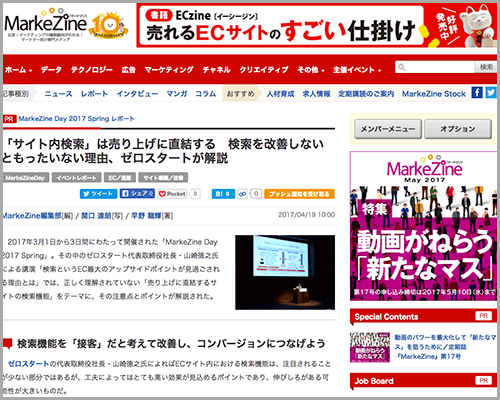500x400 pixels.
Task: Go to データ section
Action: tap(51, 70)
